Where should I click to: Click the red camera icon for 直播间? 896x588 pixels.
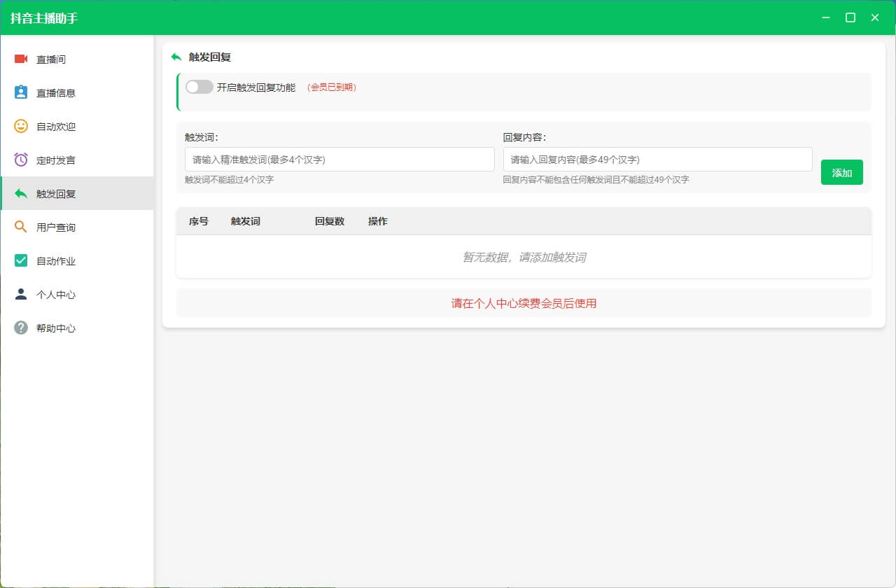pyautogui.click(x=21, y=59)
